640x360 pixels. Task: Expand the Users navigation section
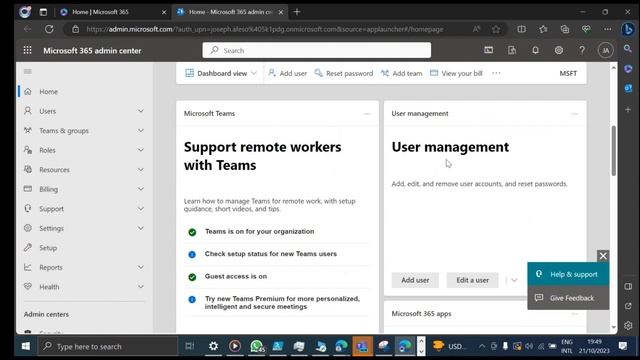(x=141, y=111)
